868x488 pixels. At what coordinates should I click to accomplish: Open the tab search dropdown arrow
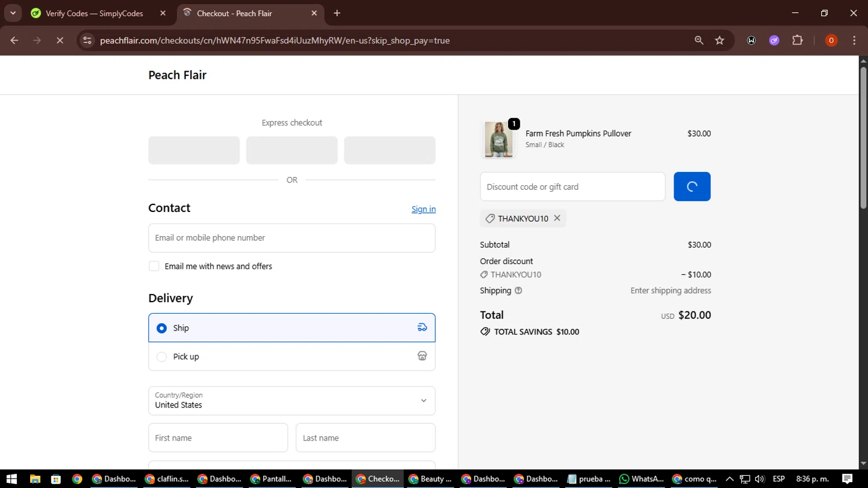[x=13, y=13]
